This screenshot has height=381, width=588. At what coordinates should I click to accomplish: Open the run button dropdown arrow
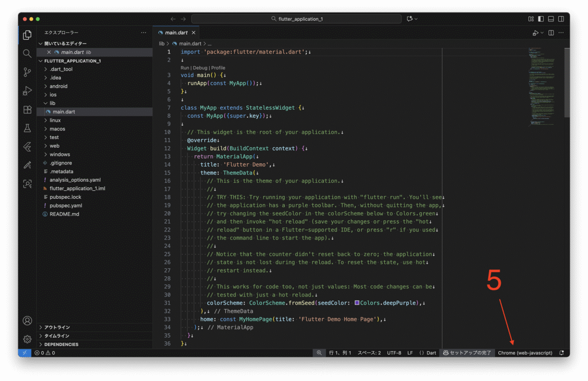point(541,33)
